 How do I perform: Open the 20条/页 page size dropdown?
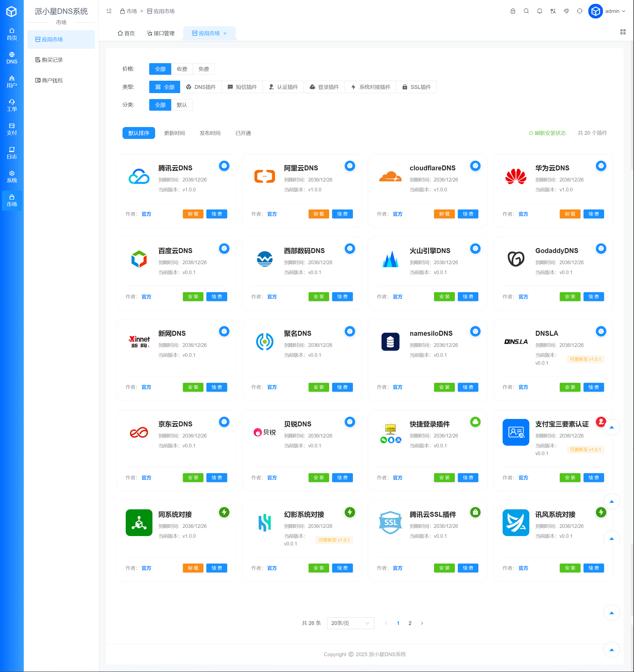[x=350, y=623]
